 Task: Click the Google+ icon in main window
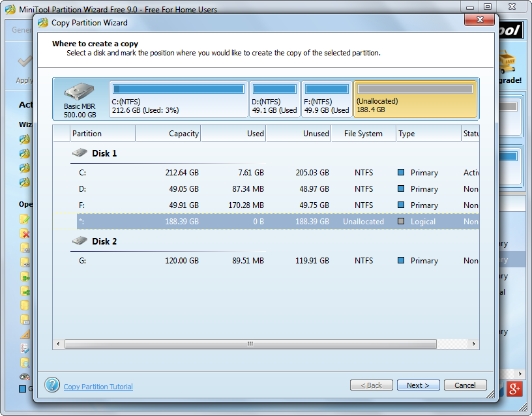[x=514, y=389]
